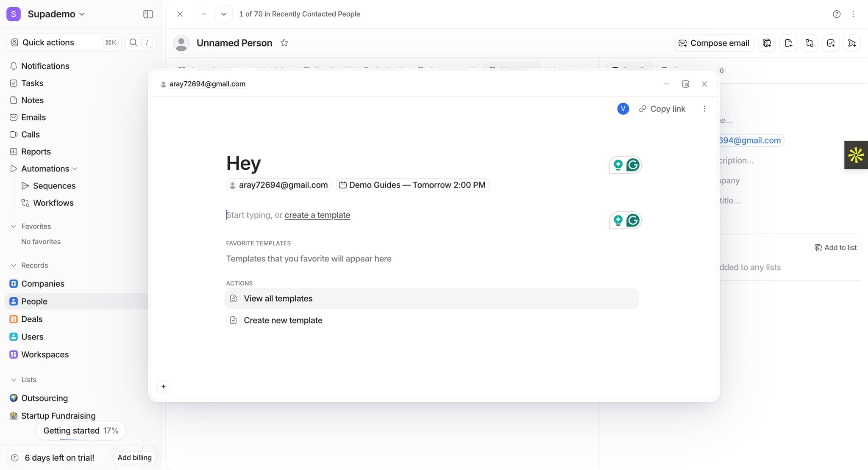Toggle the sidebar collapse icon near Supademo
Image resolution: width=868 pixels, height=470 pixels.
point(148,14)
